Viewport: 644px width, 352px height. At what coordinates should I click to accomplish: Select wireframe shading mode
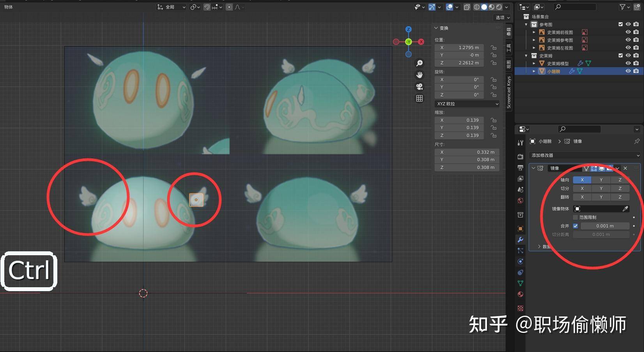(477, 7)
